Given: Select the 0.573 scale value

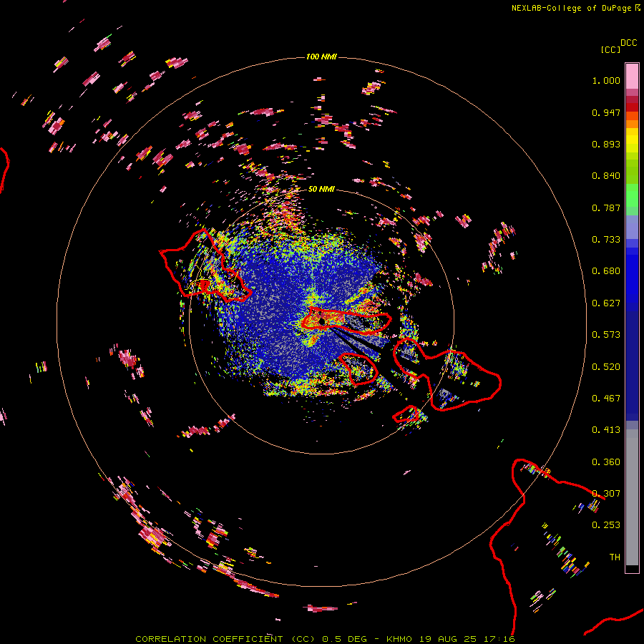Looking at the screenshot, I should [x=606, y=335].
